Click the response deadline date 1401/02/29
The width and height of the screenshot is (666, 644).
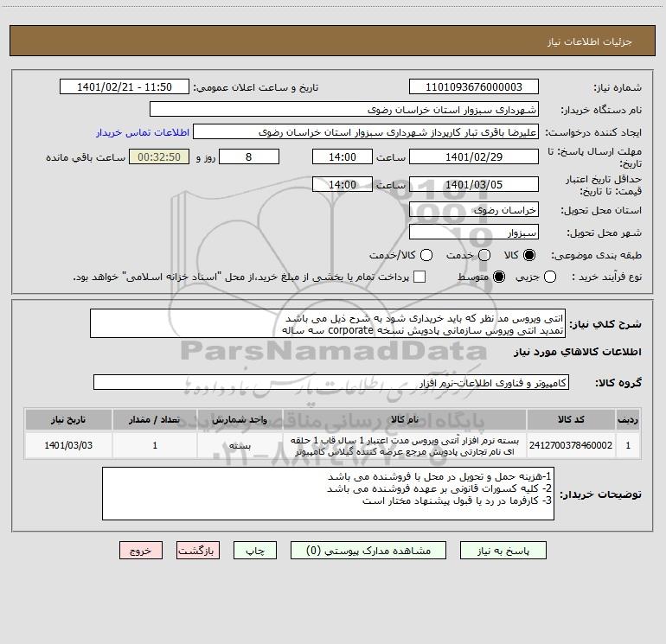coord(474,156)
